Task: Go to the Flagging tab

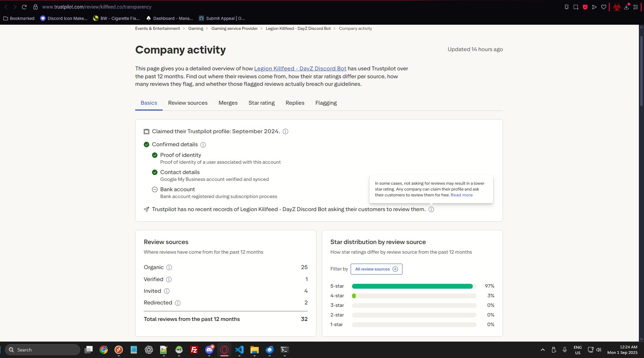Action: (x=326, y=103)
